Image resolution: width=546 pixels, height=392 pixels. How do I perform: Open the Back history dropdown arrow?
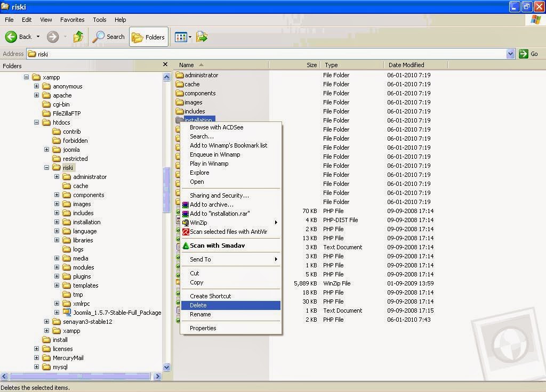tap(38, 37)
